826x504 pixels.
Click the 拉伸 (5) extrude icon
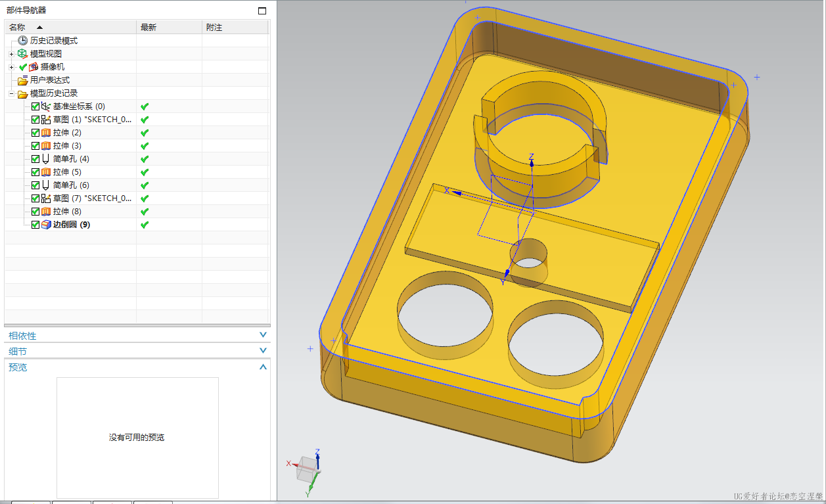(46, 172)
